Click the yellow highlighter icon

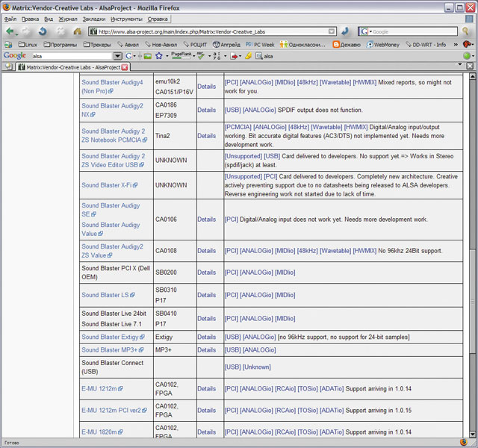point(249,56)
